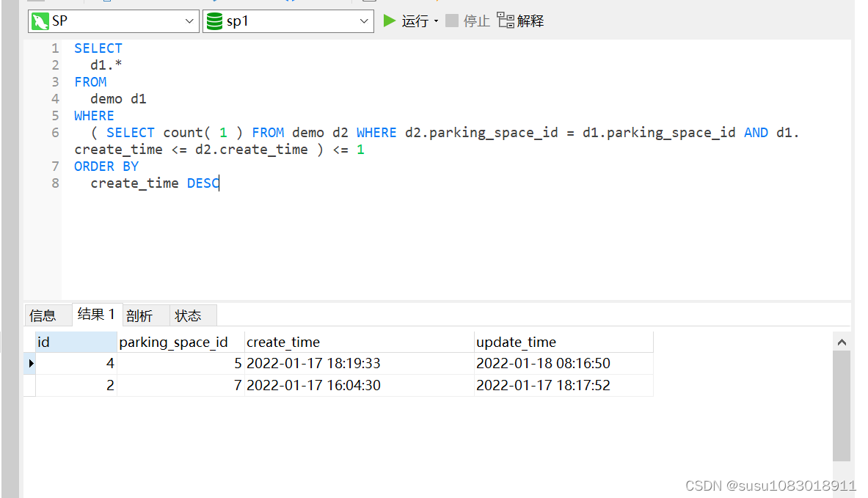Click create_time 2022-01-17 18:19:33 cell
The height and width of the screenshot is (498, 868).
pyautogui.click(x=360, y=364)
